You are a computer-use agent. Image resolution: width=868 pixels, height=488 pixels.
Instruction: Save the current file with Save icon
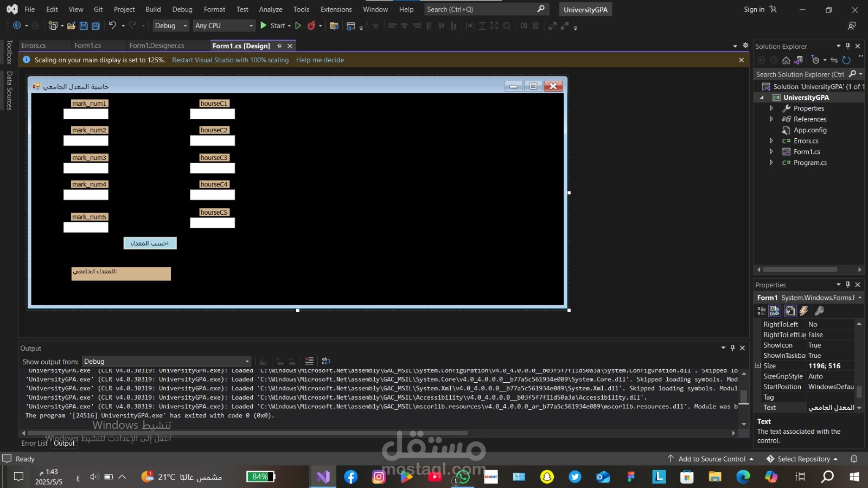(84, 25)
